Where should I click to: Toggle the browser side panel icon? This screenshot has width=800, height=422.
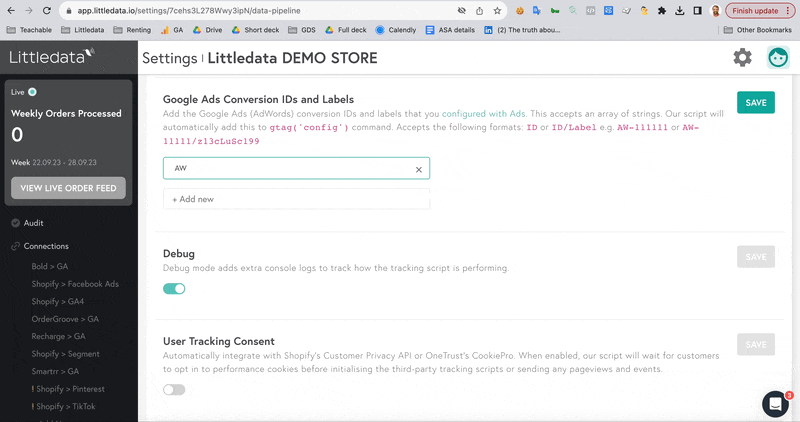(697, 11)
